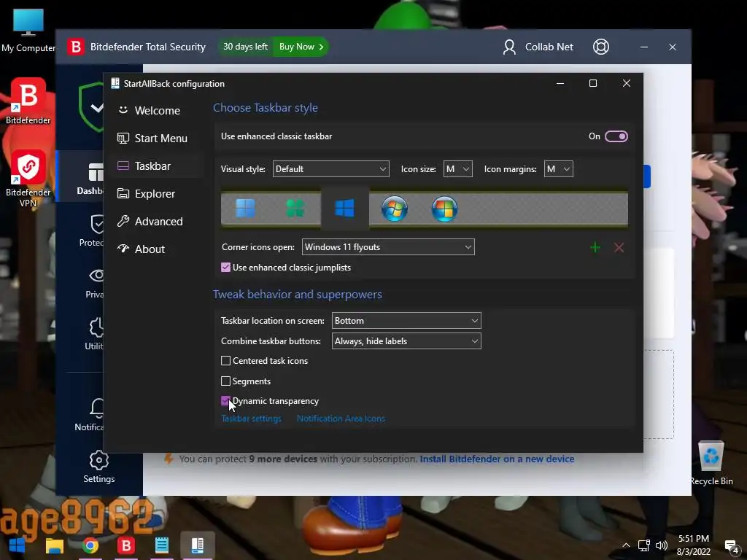Uncheck Use enhanced classic jumplists

tap(226, 268)
